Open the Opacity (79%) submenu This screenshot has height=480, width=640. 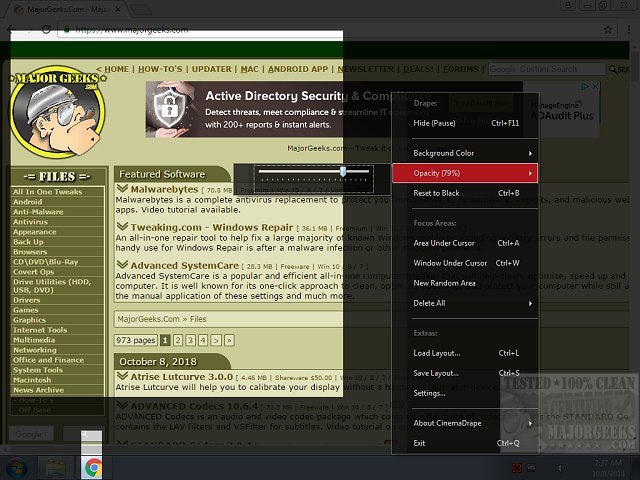(465, 173)
